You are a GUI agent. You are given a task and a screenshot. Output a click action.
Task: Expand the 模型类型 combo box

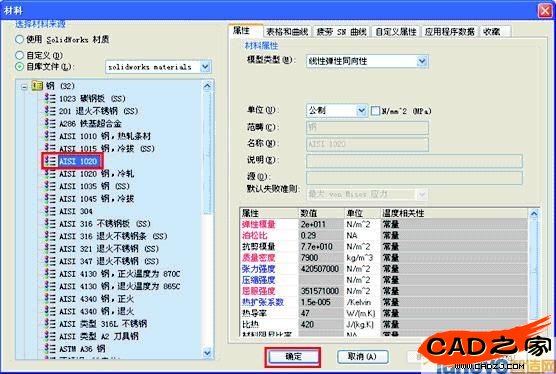click(422, 61)
